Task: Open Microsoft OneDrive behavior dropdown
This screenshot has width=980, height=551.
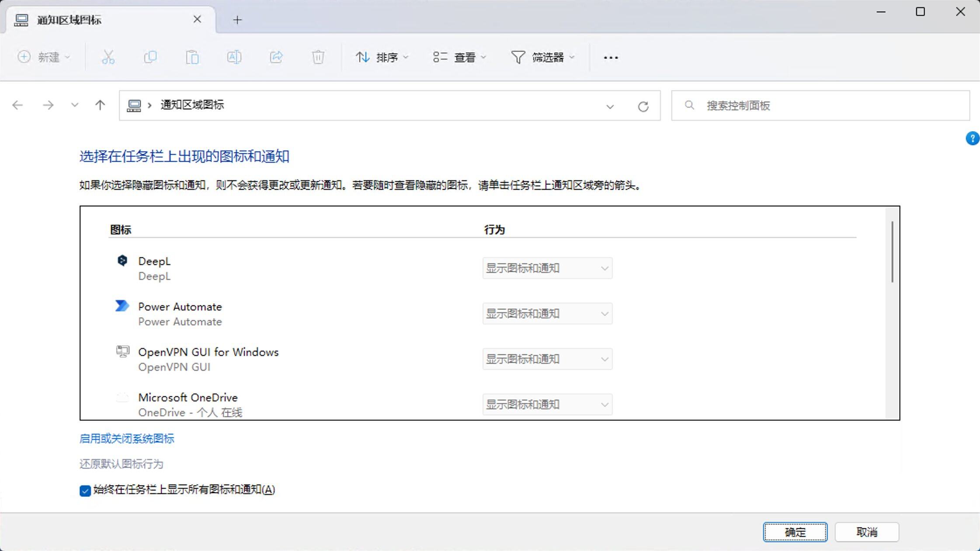Action: tap(547, 405)
